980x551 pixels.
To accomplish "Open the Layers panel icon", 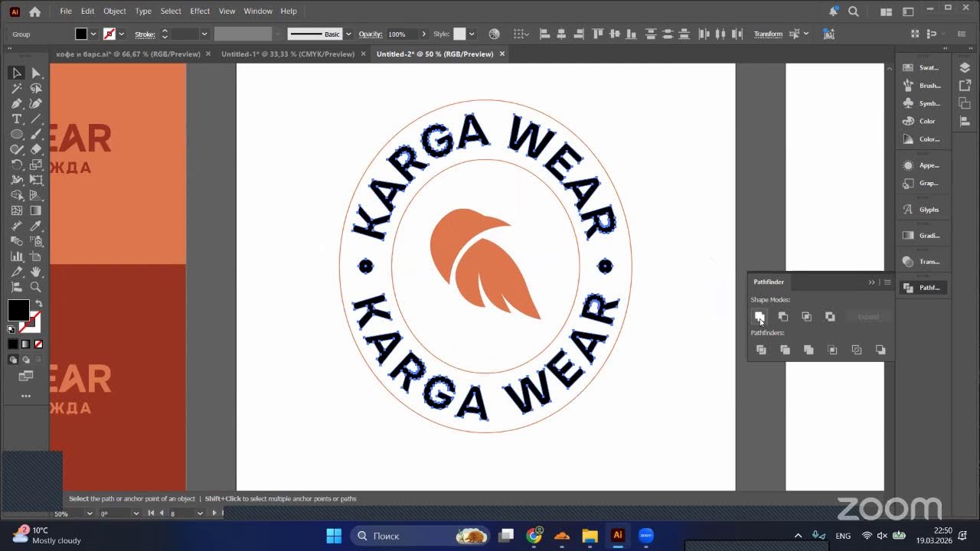I will (x=965, y=67).
